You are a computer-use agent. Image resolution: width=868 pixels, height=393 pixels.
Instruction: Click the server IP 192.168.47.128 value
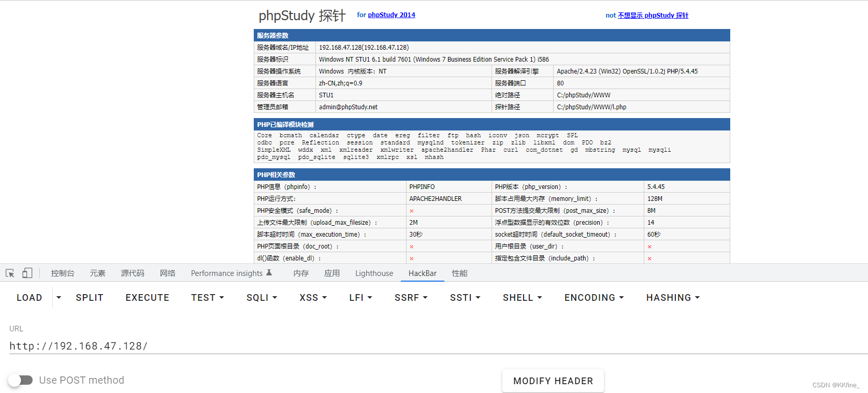(x=364, y=47)
